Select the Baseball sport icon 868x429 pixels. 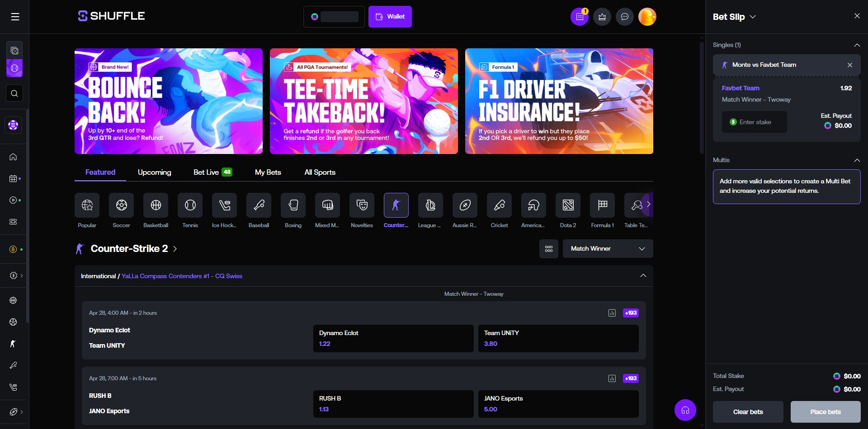(259, 205)
